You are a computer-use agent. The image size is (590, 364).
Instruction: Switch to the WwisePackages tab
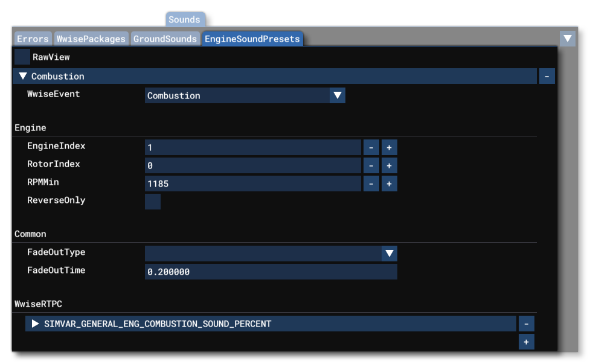tap(91, 38)
